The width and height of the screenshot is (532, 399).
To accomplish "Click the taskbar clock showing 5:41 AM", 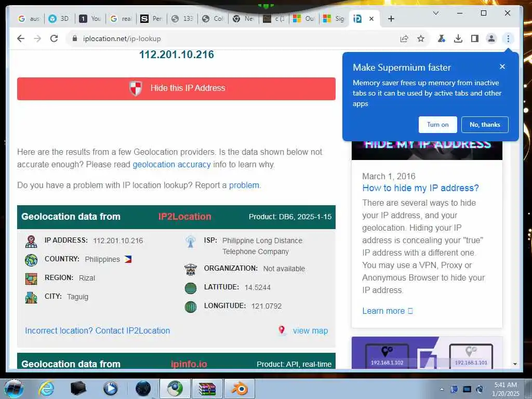I will tap(506, 389).
